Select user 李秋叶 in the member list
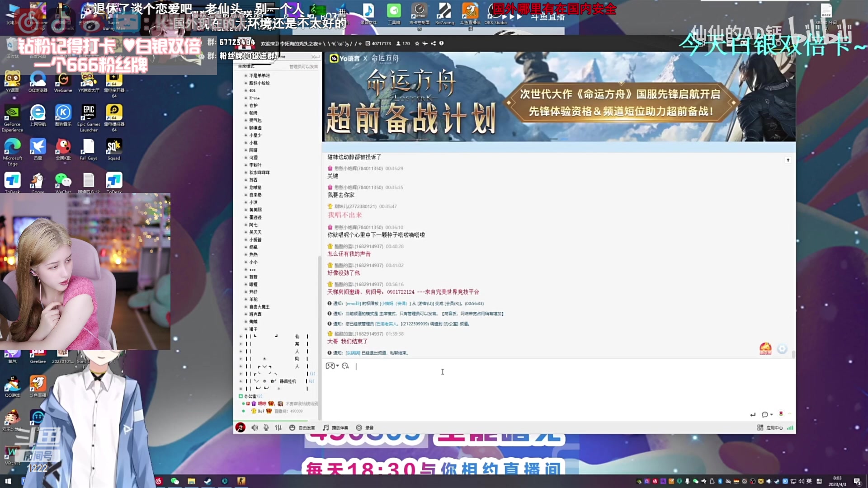This screenshot has height=488, width=868. pyautogui.click(x=255, y=165)
